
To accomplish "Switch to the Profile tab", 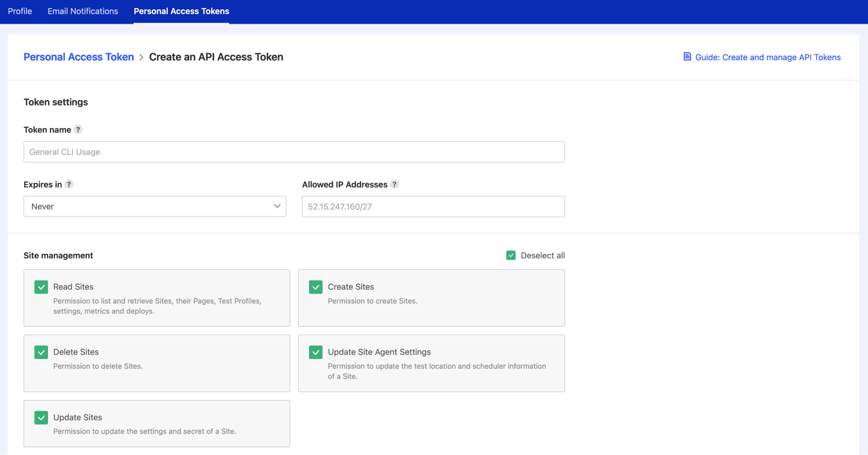I will click(x=20, y=11).
